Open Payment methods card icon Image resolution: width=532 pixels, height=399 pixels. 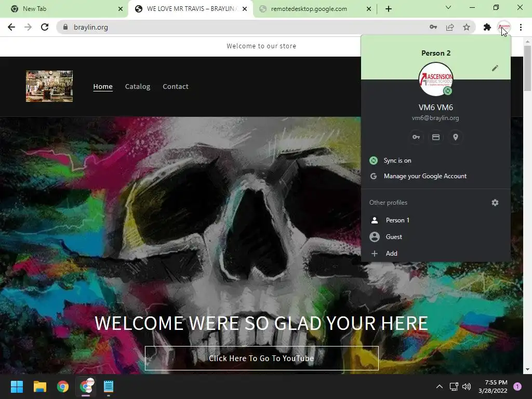pos(436,137)
